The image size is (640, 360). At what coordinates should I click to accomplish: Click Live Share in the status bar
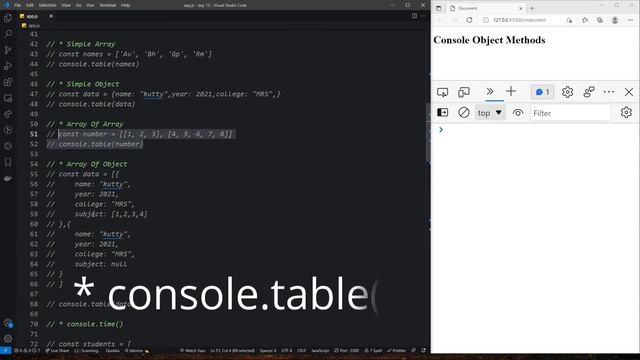[57, 351]
